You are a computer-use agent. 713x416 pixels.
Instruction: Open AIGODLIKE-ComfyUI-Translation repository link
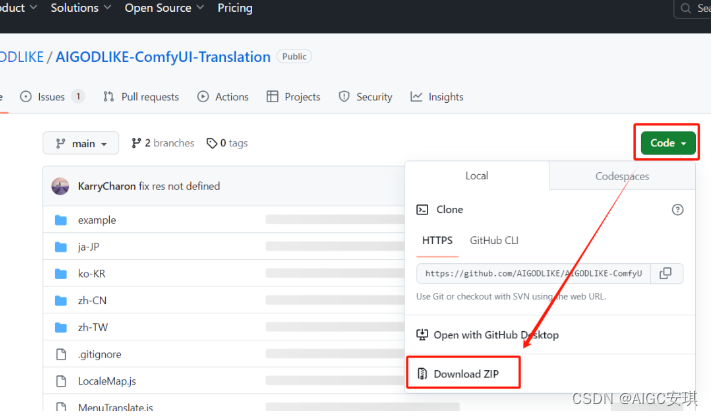click(163, 57)
